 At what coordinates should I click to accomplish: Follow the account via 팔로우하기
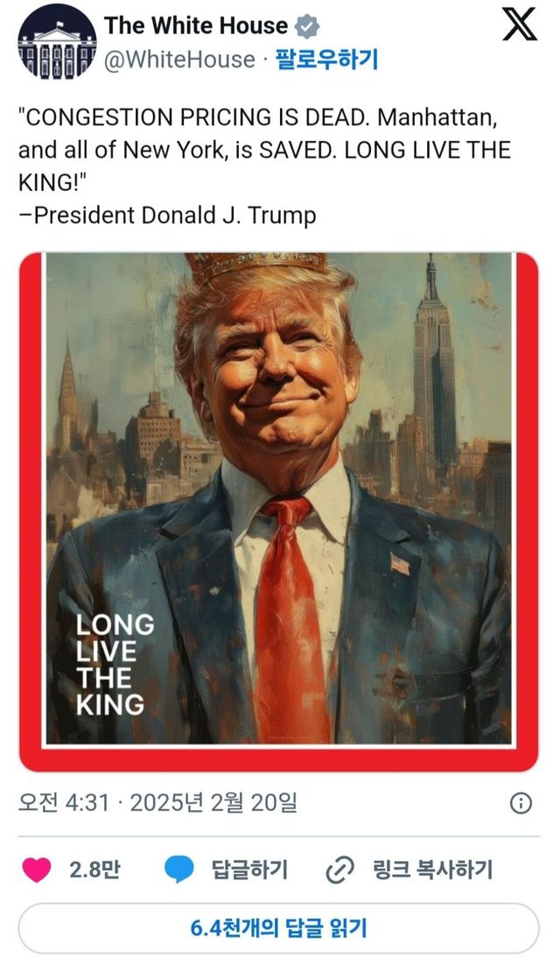[x=326, y=60]
